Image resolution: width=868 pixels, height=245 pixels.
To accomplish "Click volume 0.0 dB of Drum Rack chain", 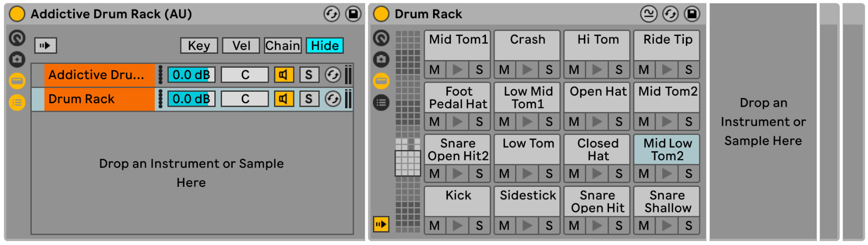I will [x=191, y=99].
